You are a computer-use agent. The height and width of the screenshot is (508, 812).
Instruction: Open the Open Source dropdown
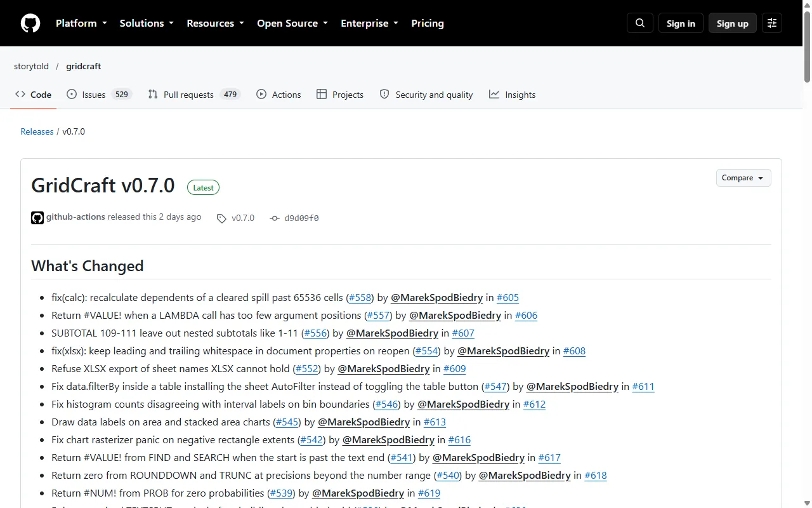click(x=292, y=23)
